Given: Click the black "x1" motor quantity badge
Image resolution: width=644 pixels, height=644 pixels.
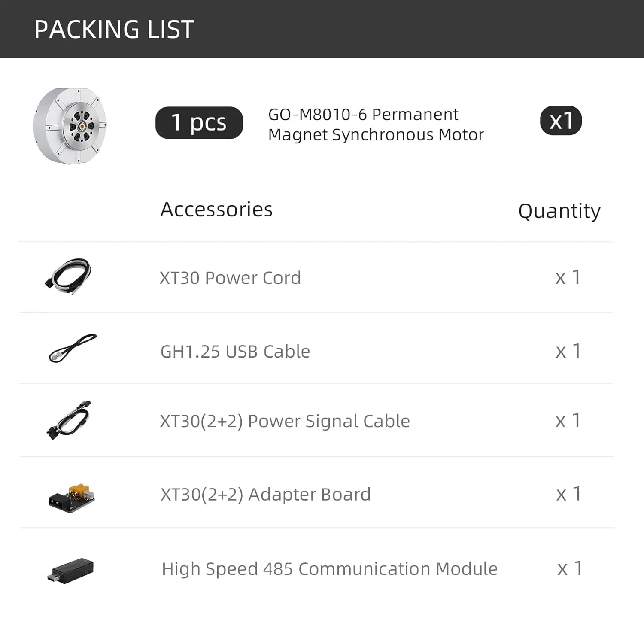Looking at the screenshot, I should pyautogui.click(x=561, y=121).
